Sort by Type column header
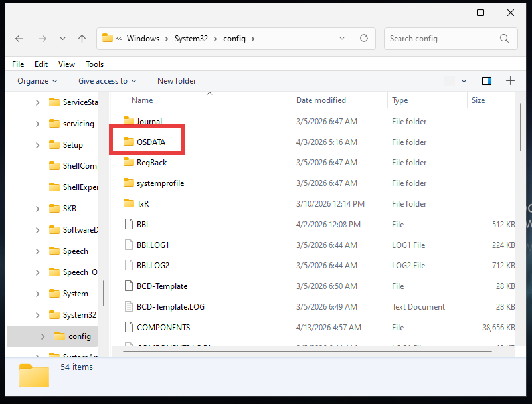532x404 pixels. point(400,100)
